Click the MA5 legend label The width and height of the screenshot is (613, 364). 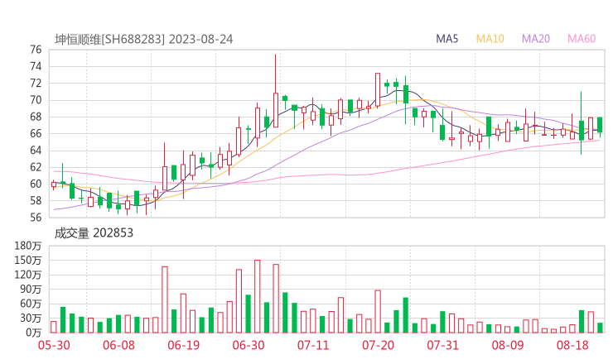(x=446, y=39)
